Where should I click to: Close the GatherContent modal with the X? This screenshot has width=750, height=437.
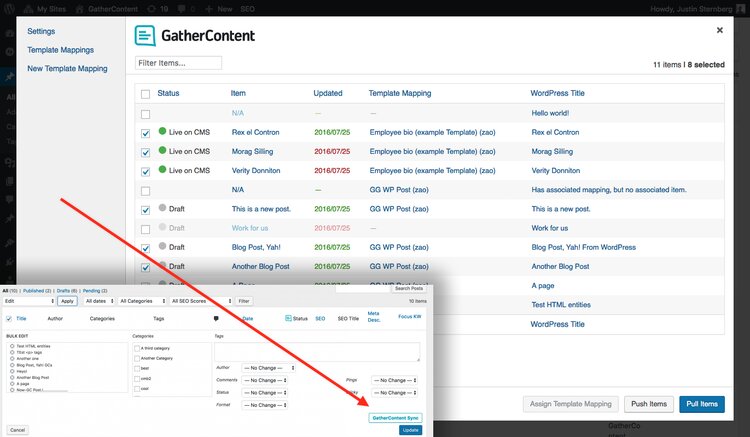point(719,30)
